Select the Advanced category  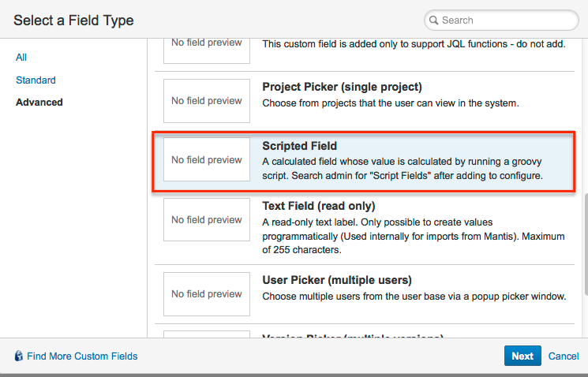tap(39, 102)
